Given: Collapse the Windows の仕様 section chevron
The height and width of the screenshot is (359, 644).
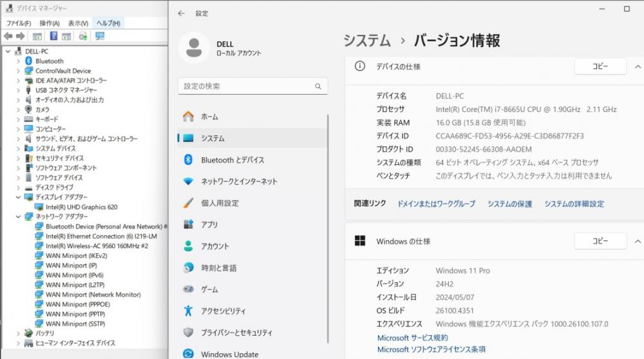Looking at the screenshot, I should [x=638, y=242].
